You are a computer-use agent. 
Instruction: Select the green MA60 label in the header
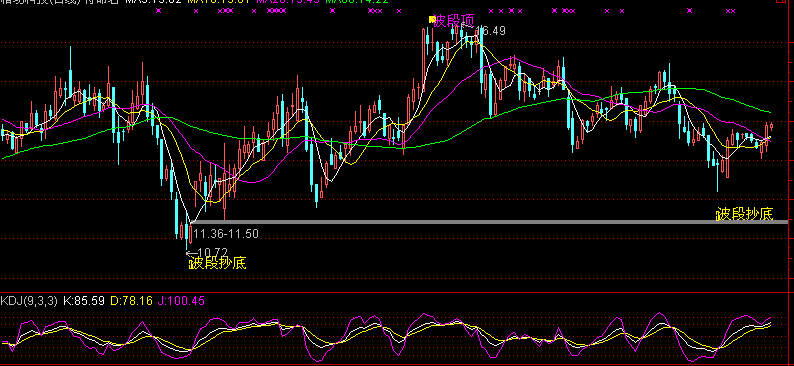pyautogui.click(x=357, y=2)
